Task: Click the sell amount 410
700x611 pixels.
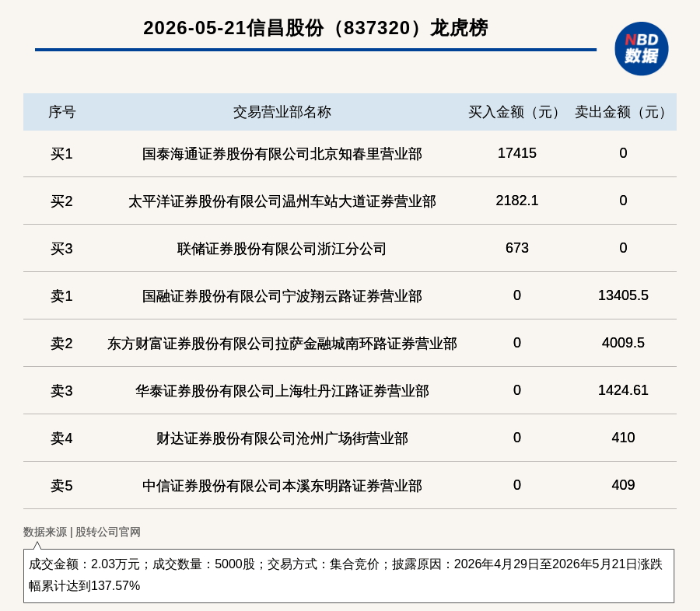Action: 623,438
